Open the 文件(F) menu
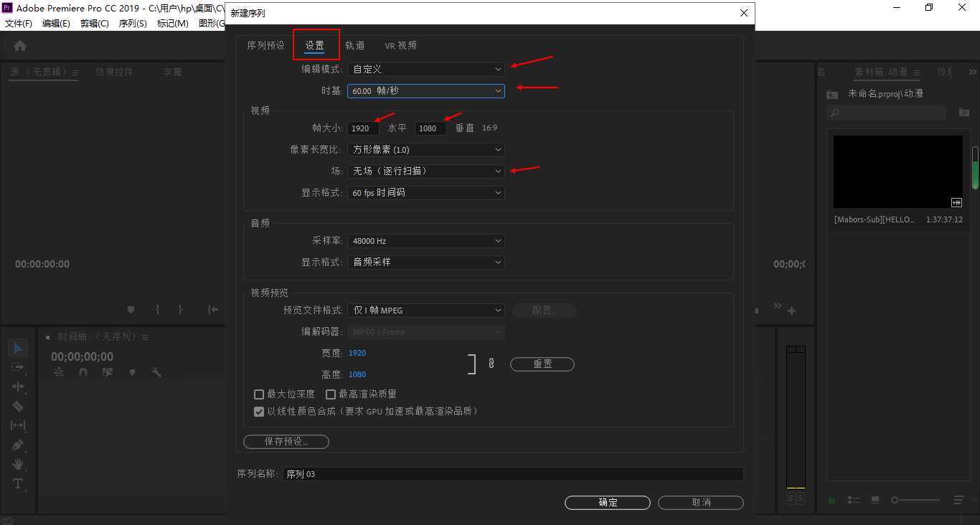Screen dimensions: 980x525 [19, 23]
